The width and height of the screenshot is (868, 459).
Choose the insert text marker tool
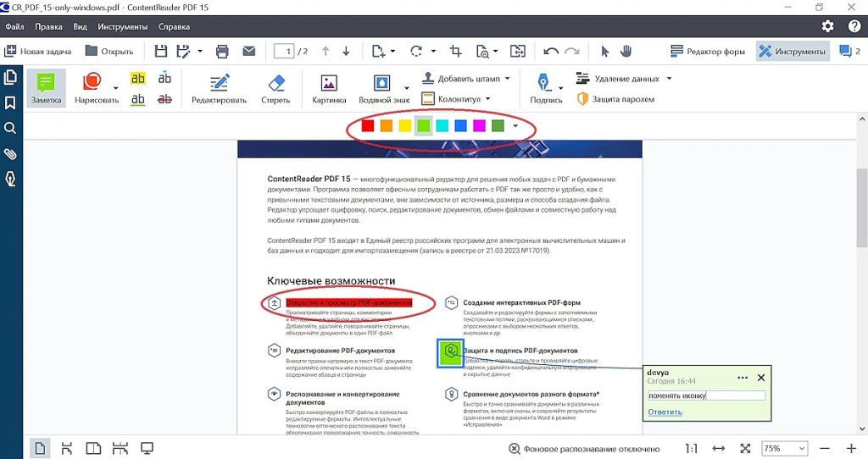tap(164, 79)
